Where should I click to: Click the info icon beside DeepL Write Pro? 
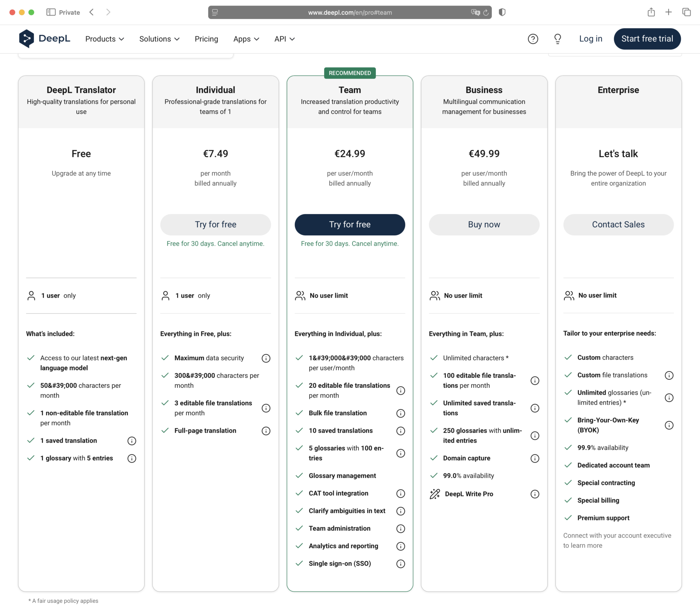pyautogui.click(x=534, y=494)
